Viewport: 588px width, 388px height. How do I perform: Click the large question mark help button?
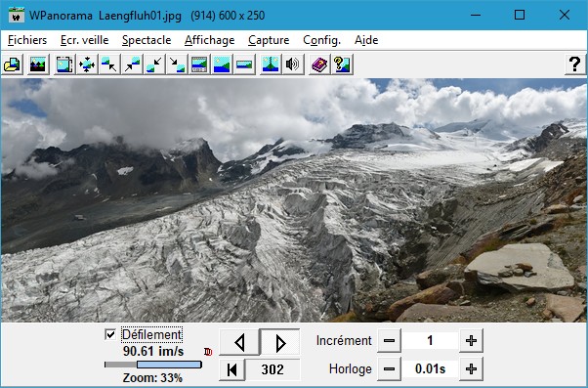pyautogui.click(x=575, y=65)
